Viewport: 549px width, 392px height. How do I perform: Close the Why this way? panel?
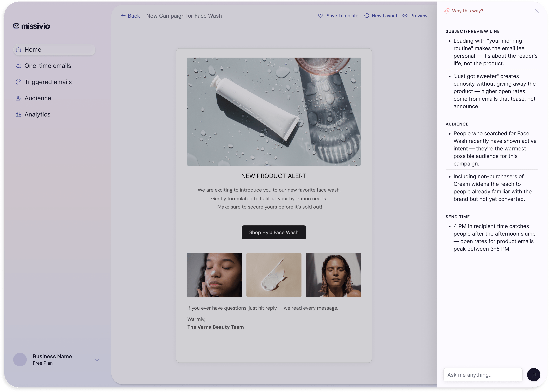[536, 11]
